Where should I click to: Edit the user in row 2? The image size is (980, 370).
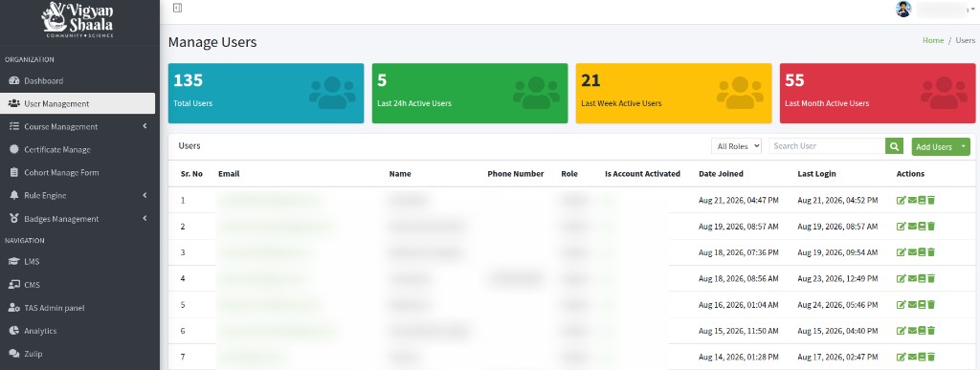(901, 227)
